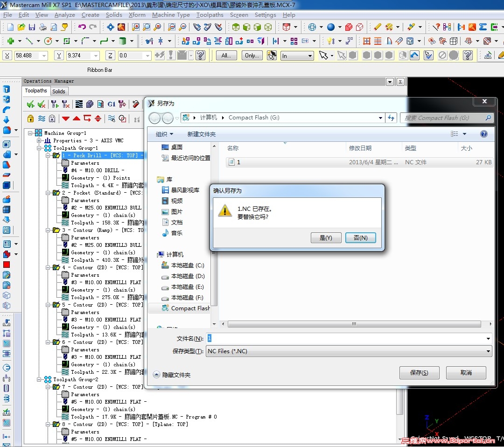Open the In selection mode dropdown
504x447 pixels.
click(x=310, y=56)
